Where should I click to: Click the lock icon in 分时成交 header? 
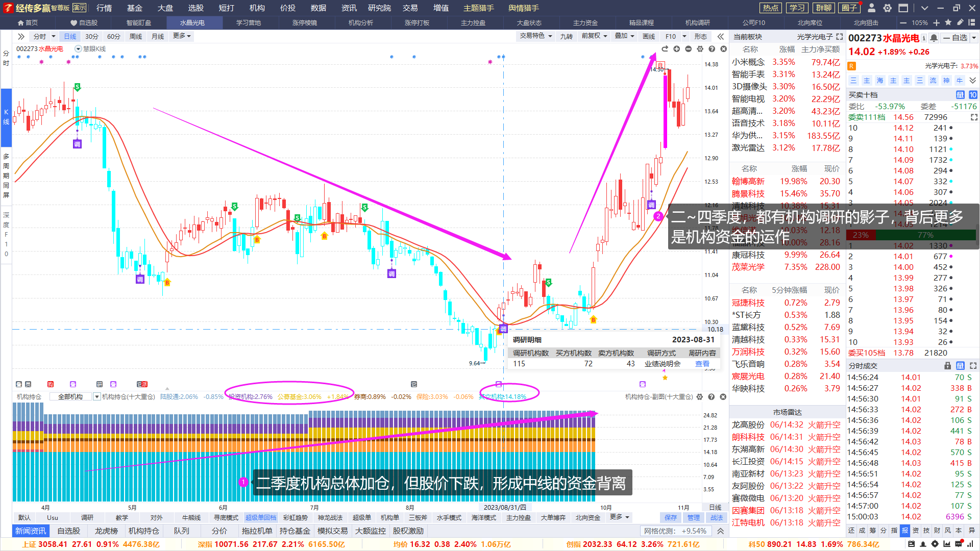(x=948, y=366)
